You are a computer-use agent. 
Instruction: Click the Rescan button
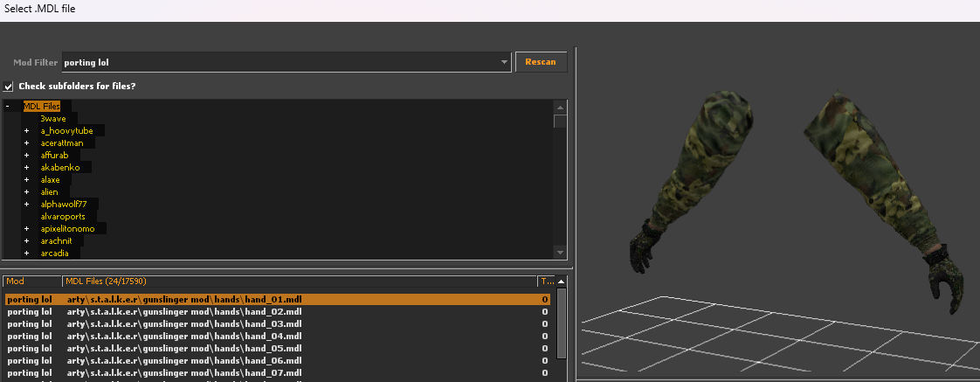(x=541, y=62)
